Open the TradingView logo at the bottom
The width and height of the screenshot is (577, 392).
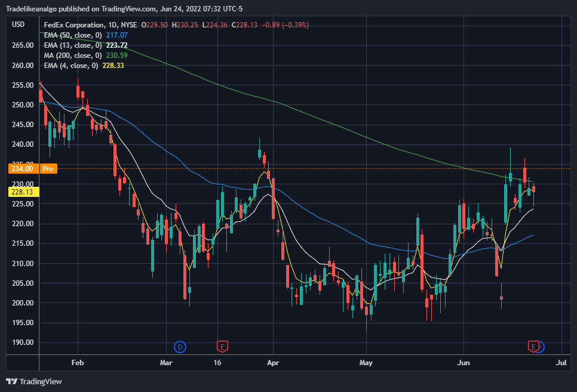tap(34, 382)
